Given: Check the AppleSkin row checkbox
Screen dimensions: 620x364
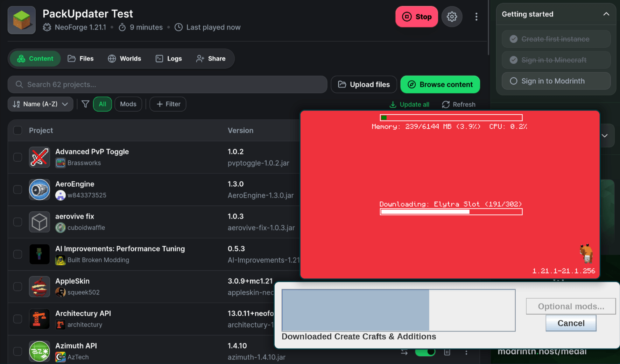Looking at the screenshot, I should pos(17,286).
